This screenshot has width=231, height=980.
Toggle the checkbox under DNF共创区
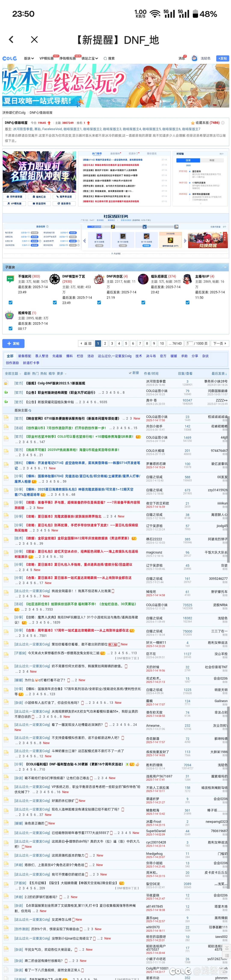99,303
